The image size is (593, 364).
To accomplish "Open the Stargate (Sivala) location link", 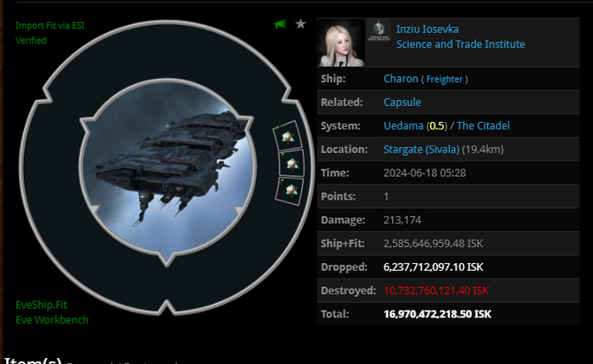I will pyautogui.click(x=421, y=149).
